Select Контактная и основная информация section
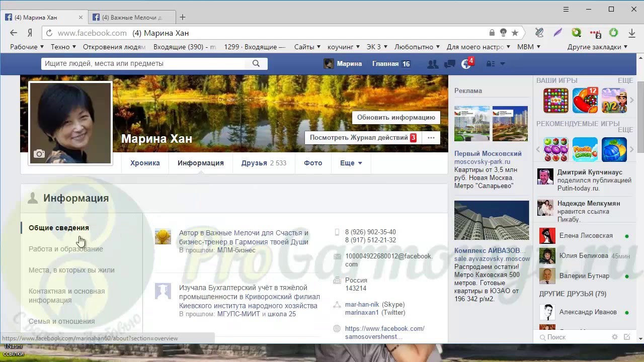The image size is (644, 362). tap(67, 296)
